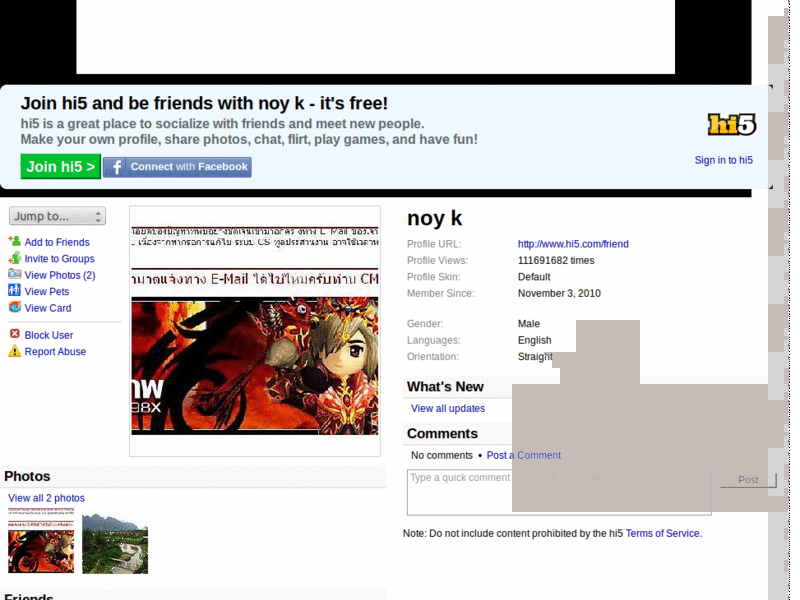
Task: Open the View Card link
Action: pyautogui.click(x=48, y=308)
